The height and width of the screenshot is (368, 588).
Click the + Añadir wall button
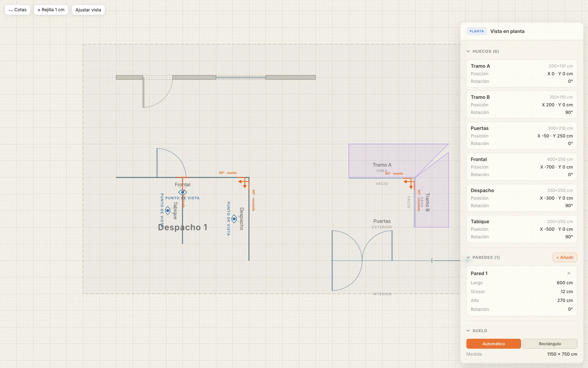[x=565, y=257]
